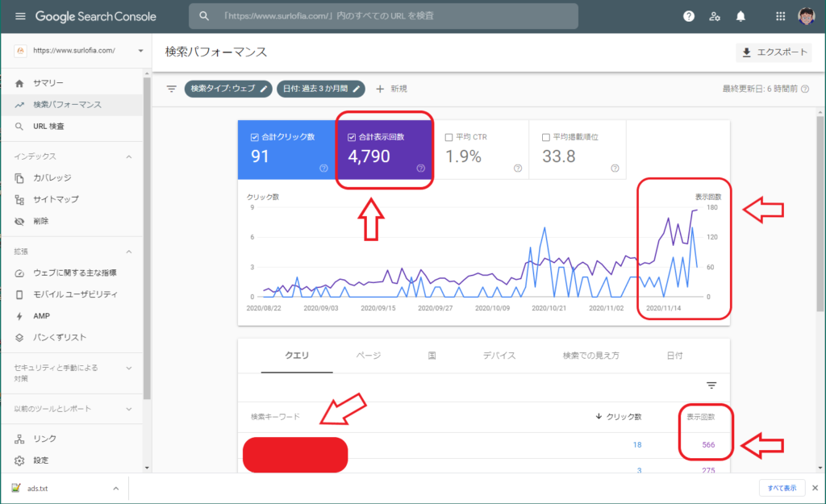Select the リンク report in the sidebar
The image size is (826, 504).
[46, 438]
